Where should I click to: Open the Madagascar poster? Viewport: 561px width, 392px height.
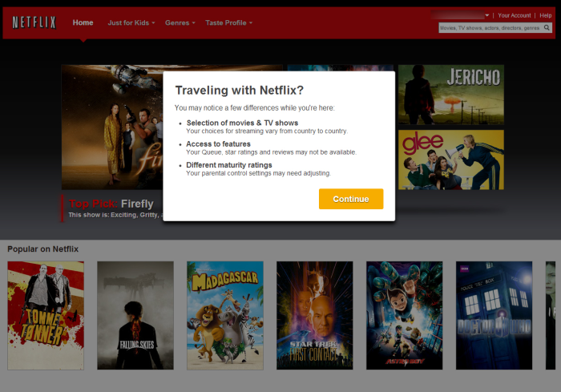tap(225, 315)
